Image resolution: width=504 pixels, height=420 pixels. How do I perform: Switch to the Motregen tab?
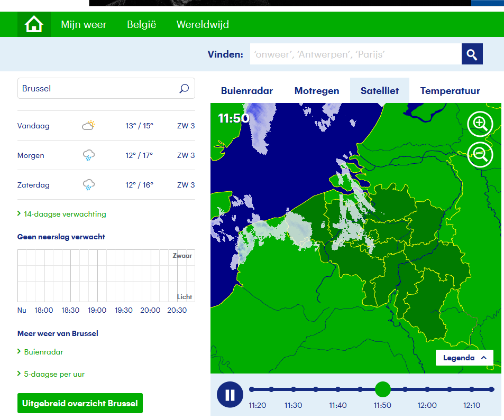[x=317, y=91]
